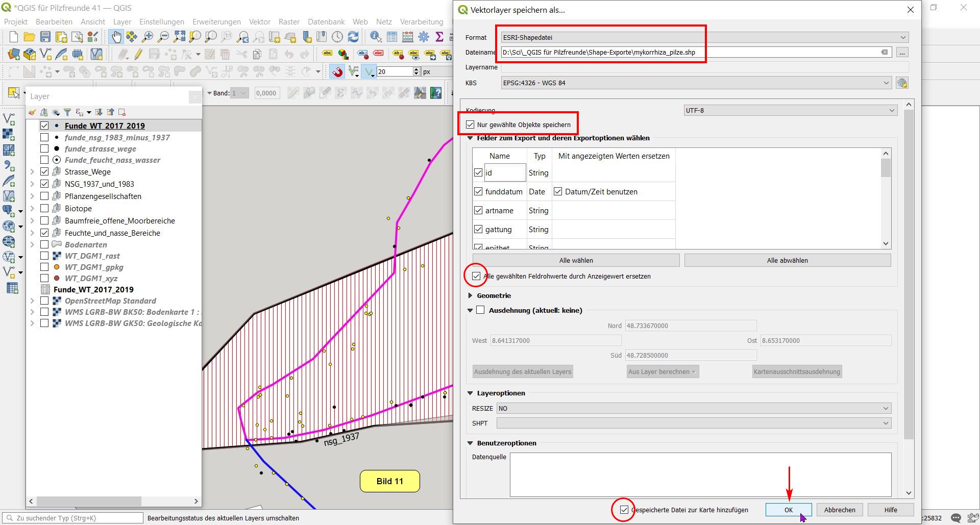Open the Identify Features tool
The image size is (980, 525).
[376, 37]
